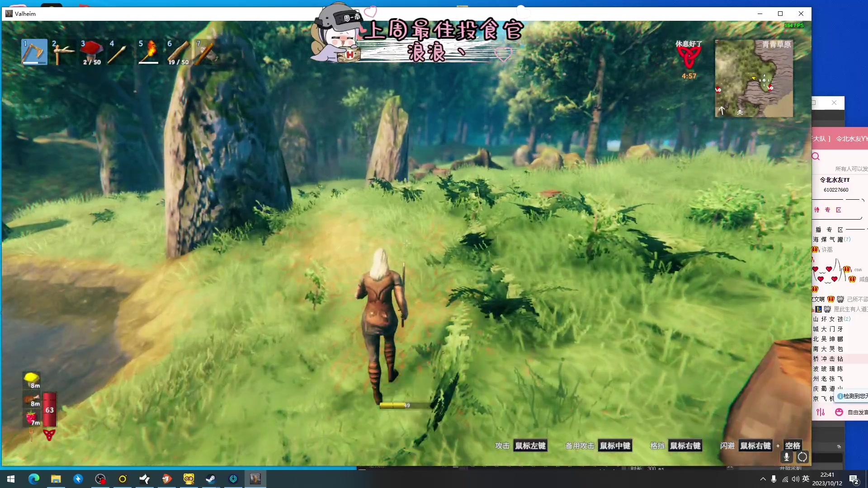Image resolution: width=868 pixels, height=488 pixels.
Task: Click the cooked meat food icon
Action: pyautogui.click(x=31, y=399)
